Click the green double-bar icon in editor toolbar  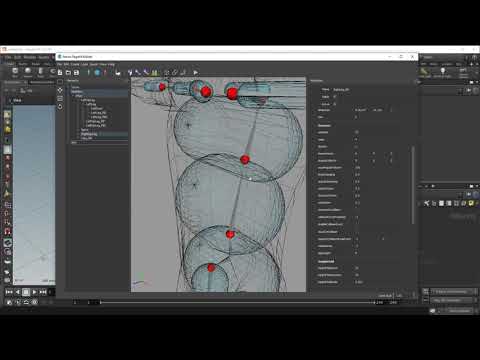pos(155,72)
